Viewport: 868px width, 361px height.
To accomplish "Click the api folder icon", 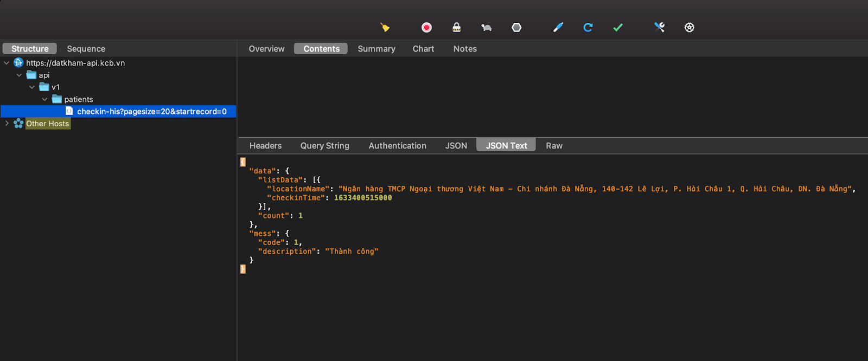I will pos(31,75).
